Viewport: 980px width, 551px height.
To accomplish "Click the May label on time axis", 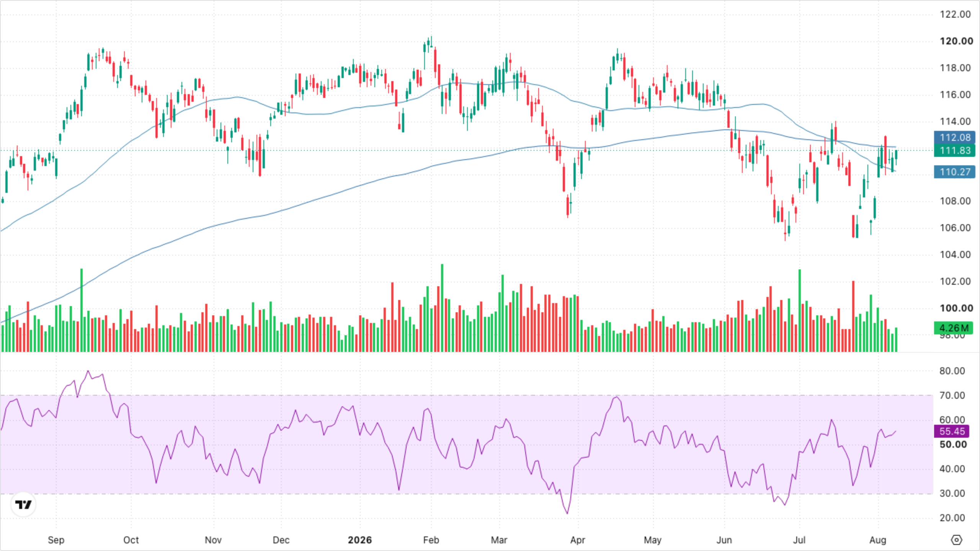I will pyautogui.click(x=653, y=540).
